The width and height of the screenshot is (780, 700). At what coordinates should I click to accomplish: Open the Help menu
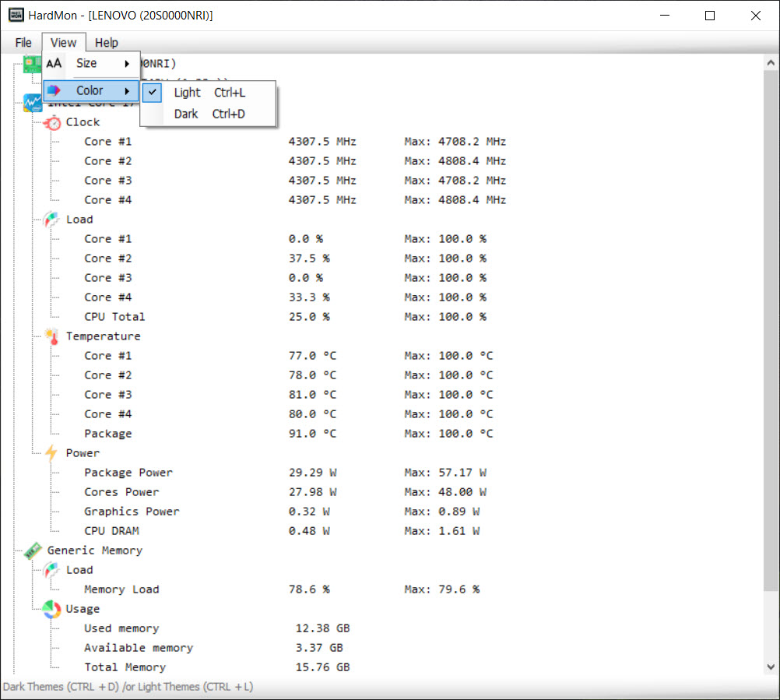pyautogui.click(x=107, y=43)
